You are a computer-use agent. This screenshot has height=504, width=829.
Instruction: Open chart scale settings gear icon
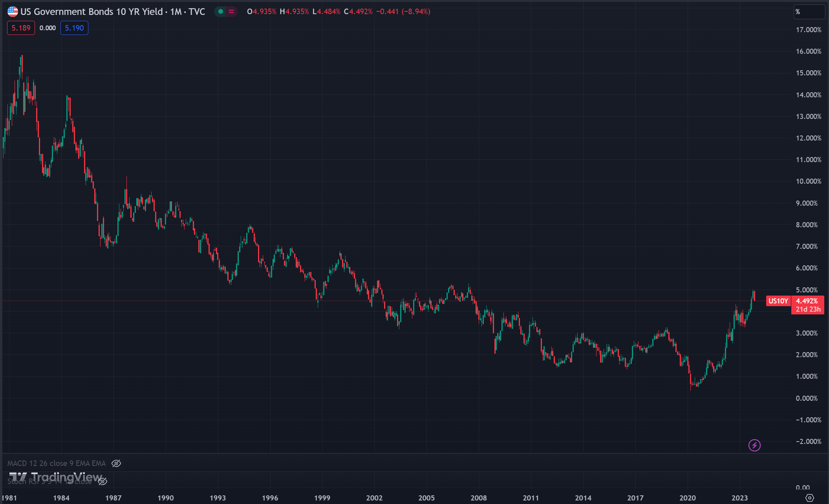pos(809,498)
